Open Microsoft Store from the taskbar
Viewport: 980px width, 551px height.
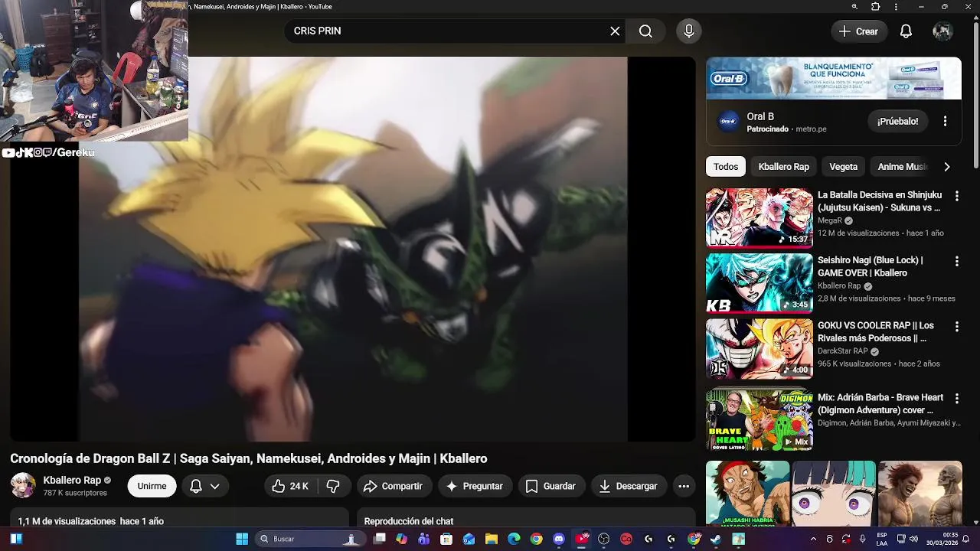click(446, 539)
